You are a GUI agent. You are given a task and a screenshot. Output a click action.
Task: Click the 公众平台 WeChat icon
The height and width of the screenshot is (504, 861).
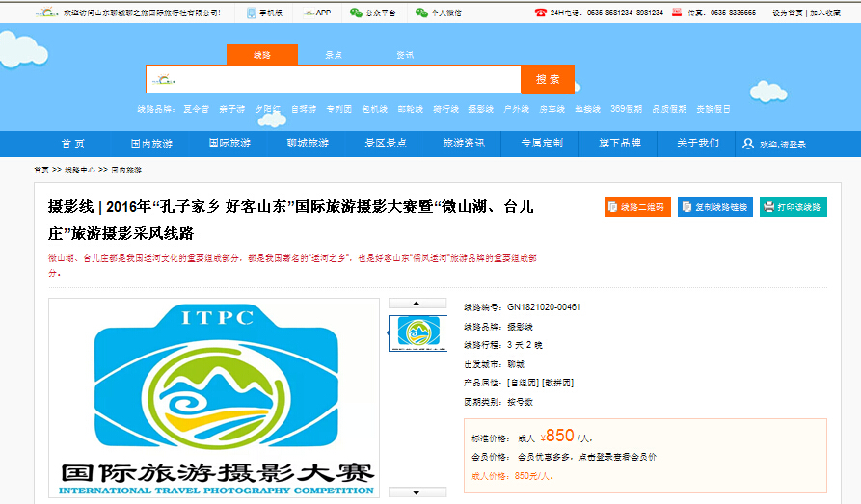[x=356, y=13]
